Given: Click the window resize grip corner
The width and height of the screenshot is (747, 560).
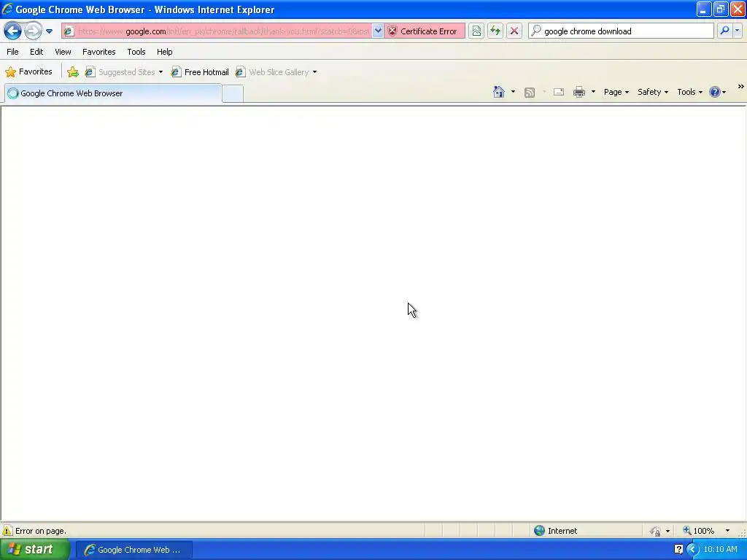Looking at the screenshot, I should (742, 533).
